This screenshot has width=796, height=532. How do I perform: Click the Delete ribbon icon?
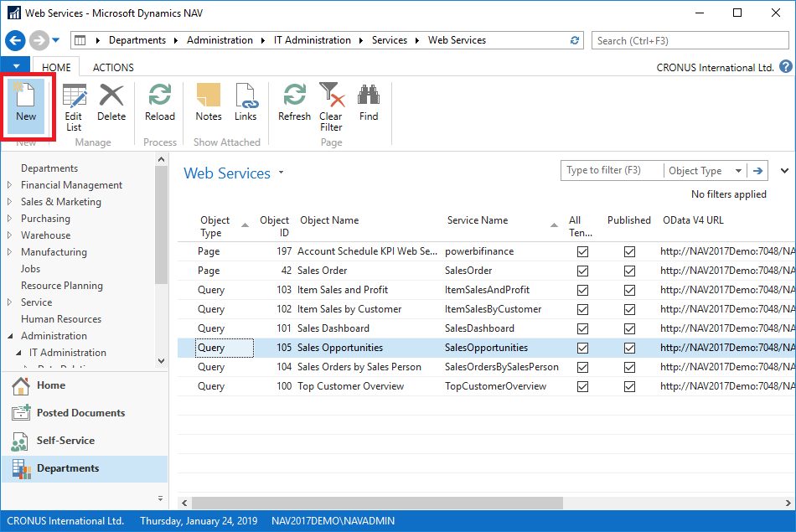tap(111, 102)
